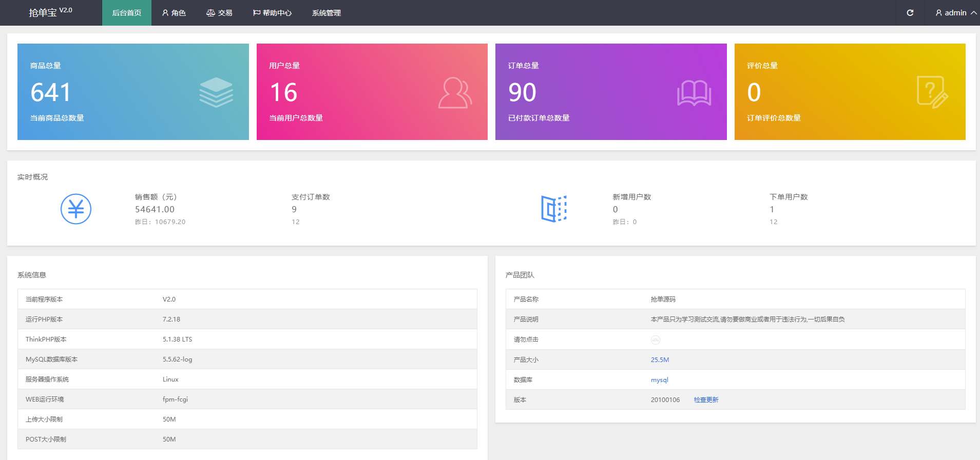Click the Linux operating system value
The image size is (980, 460).
pos(170,379)
